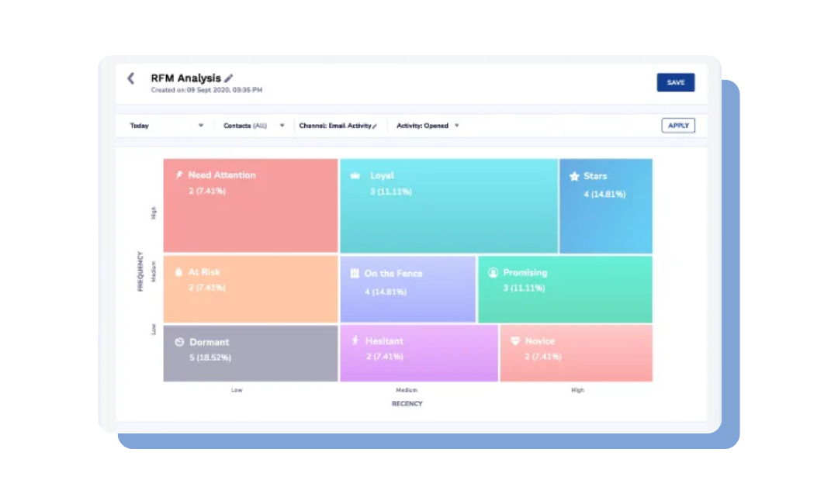Click the APPLY button
This screenshot has width=838, height=504.
pyautogui.click(x=677, y=126)
